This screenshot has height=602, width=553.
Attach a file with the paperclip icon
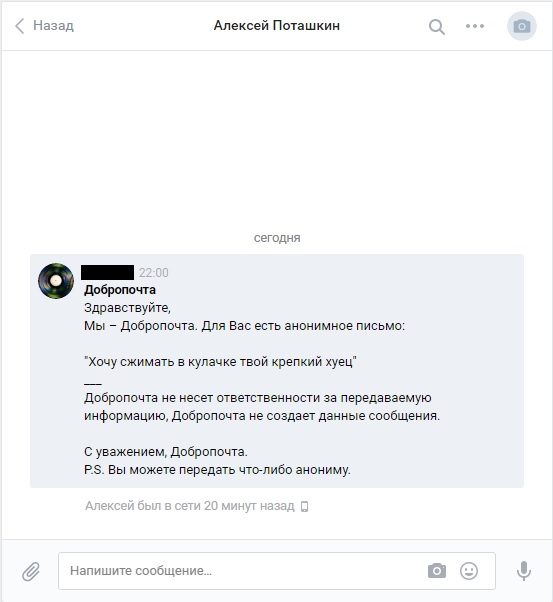coord(31,571)
